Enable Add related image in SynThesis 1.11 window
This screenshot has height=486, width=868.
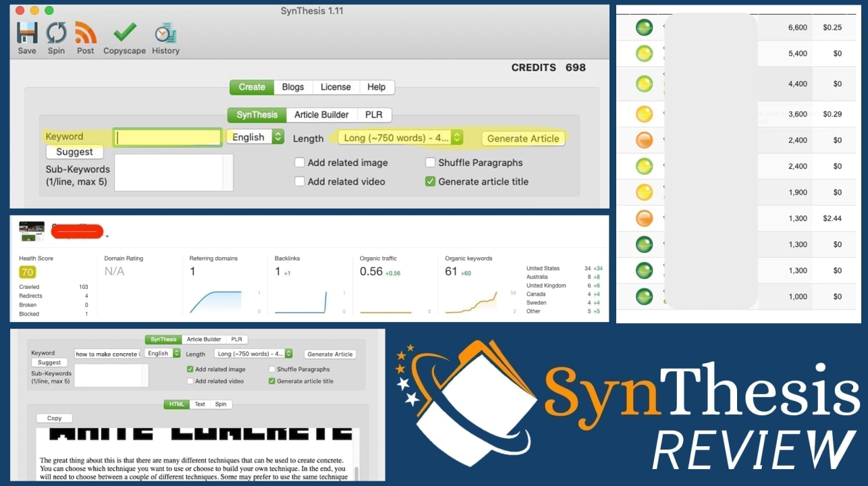pyautogui.click(x=300, y=163)
